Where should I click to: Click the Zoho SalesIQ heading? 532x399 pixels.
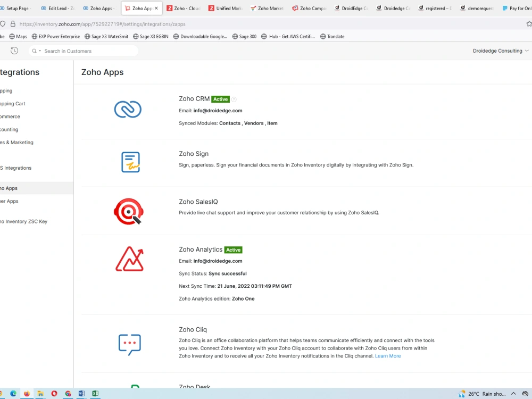[198, 202]
